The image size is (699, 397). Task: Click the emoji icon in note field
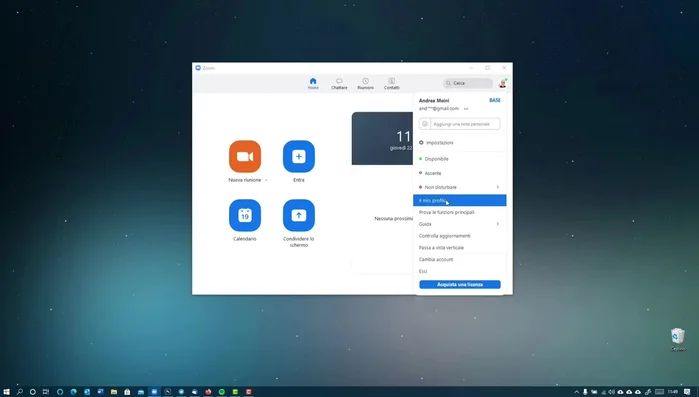coord(425,124)
